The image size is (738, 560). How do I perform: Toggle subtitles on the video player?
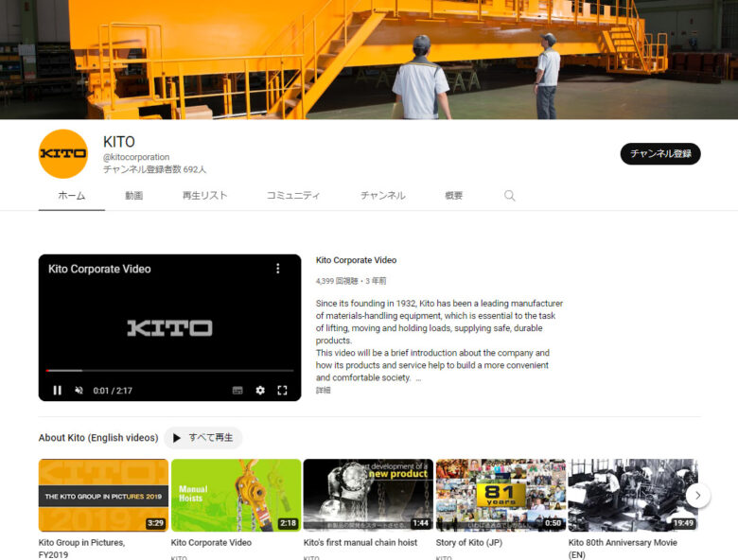[x=237, y=390]
